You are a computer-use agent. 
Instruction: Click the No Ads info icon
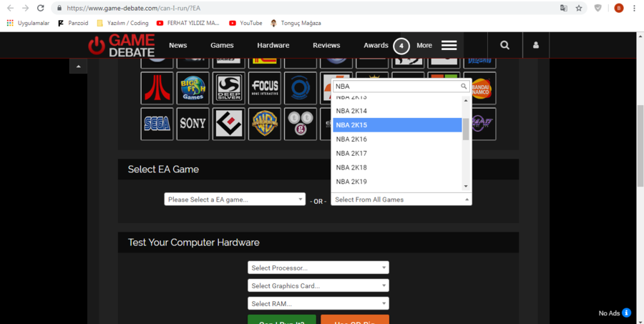626,313
